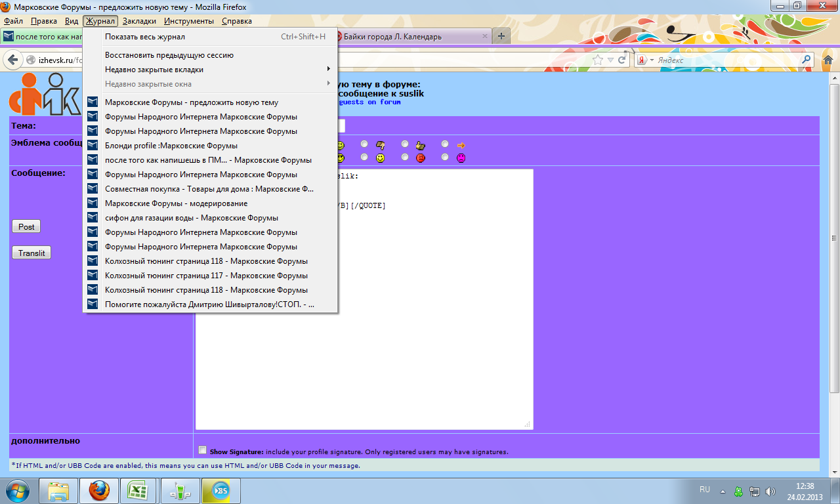The width and height of the screenshot is (840, 504).
Task: Open the 'Закладки' menu in the menu bar
Action: (x=139, y=21)
